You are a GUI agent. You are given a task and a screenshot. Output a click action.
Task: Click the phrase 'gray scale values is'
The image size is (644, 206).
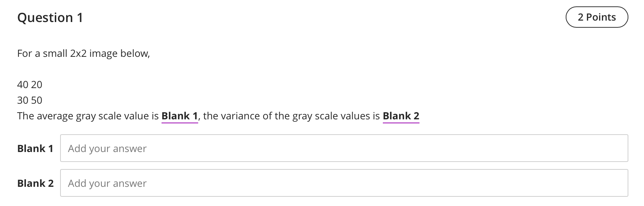pos(336,116)
